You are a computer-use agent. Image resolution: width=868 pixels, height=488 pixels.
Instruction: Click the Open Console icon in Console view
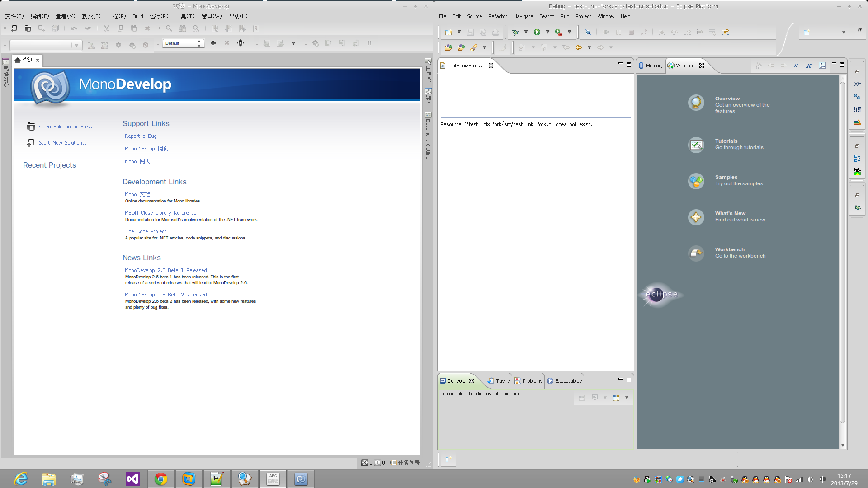coord(616,398)
